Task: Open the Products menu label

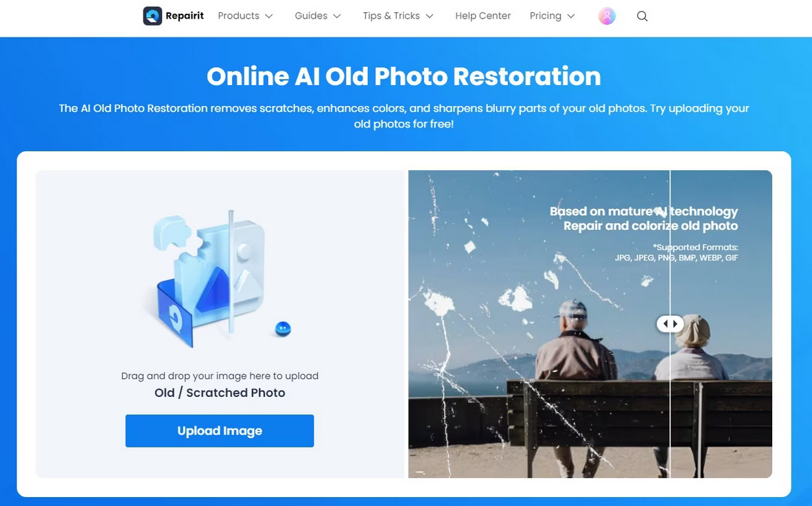Action: pyautogui.click(x=239, y=16)
